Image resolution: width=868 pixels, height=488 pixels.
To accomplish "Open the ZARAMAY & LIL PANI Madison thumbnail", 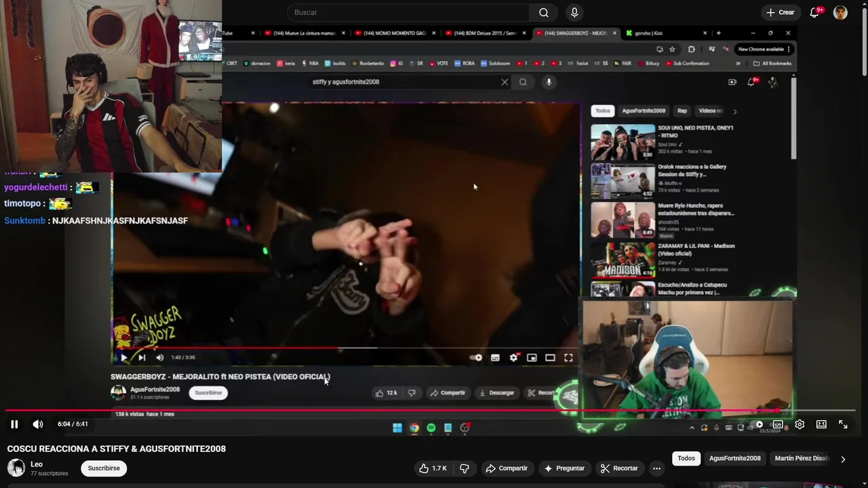I will pyautogui.click(x=623, y=260).
